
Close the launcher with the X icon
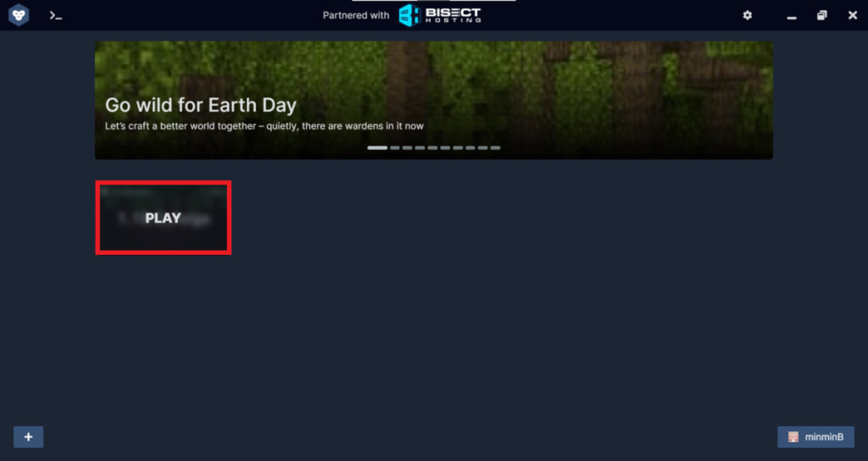[x=853, y=15]
